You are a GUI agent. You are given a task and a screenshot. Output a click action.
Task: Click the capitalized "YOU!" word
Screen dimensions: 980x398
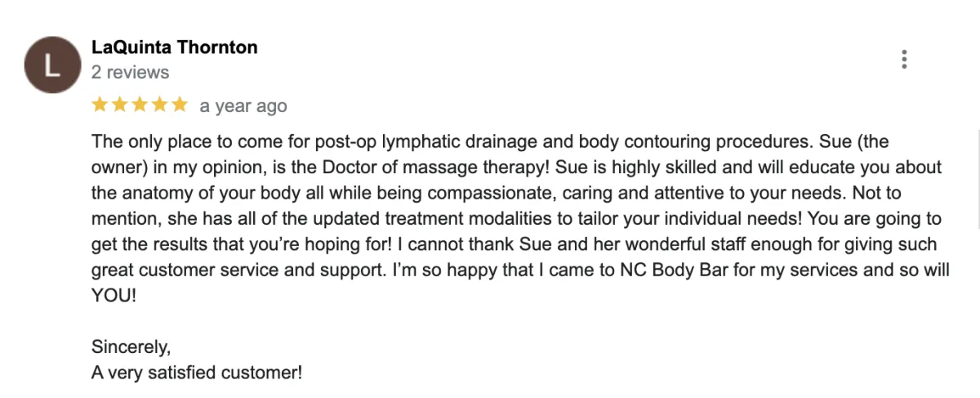(114, 295)
